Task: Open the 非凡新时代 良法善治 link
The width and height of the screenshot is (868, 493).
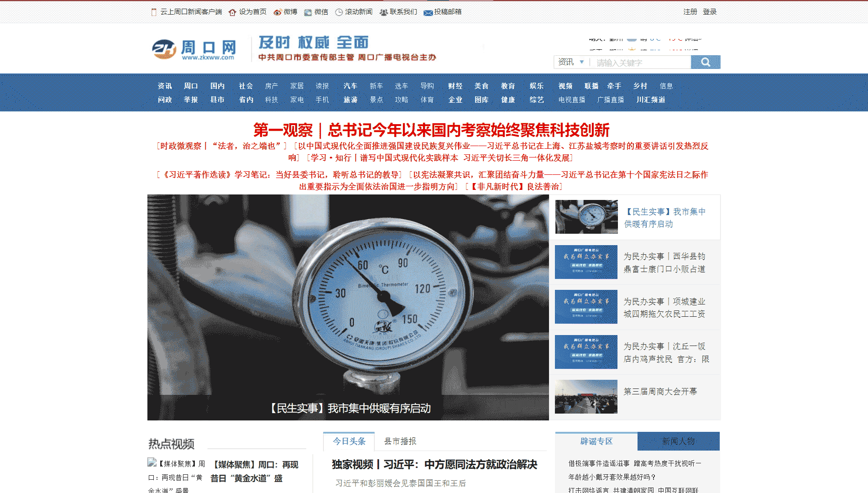Action: [x=514, y=187]
